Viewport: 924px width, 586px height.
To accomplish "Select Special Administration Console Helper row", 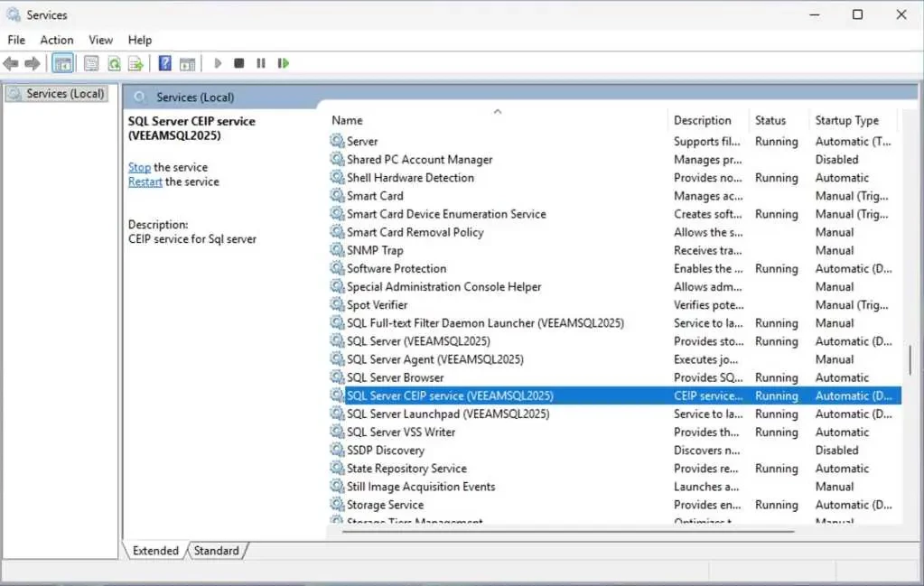I will pyautogui.click(x=614, y=286).
